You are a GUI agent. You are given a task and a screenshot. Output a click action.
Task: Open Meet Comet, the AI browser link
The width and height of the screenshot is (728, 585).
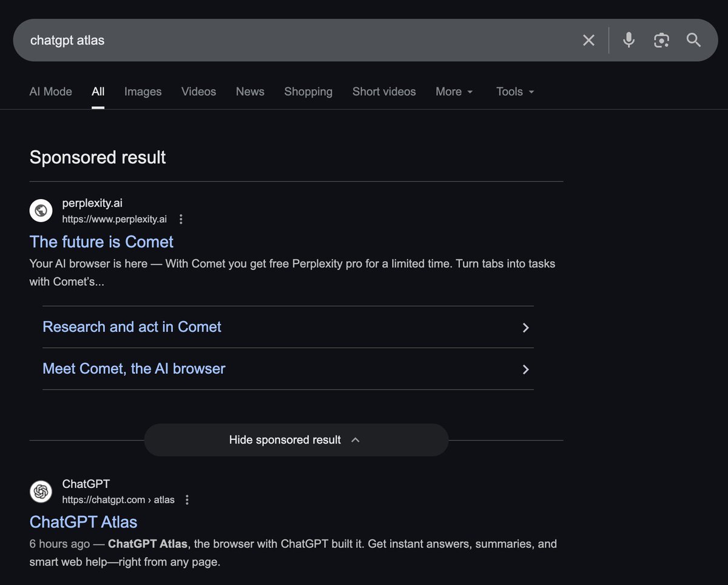[134, 368]
